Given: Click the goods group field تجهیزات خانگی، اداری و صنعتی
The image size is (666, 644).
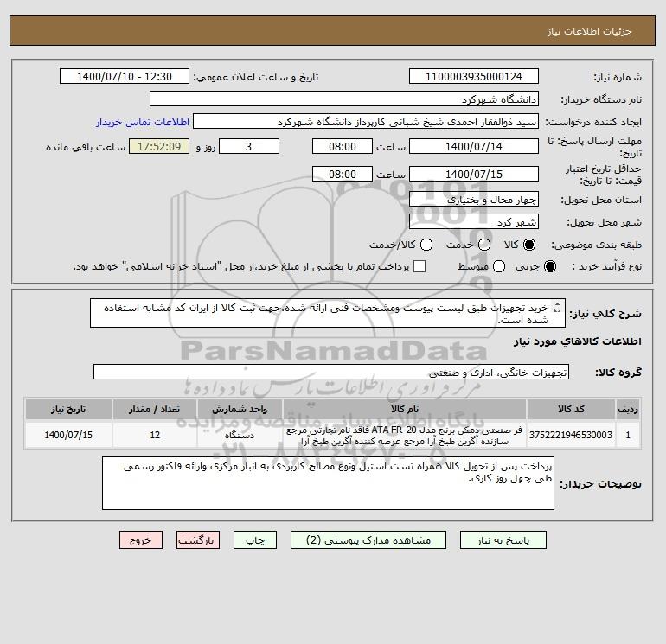Looking at the screenshot, I should (331, 372).
